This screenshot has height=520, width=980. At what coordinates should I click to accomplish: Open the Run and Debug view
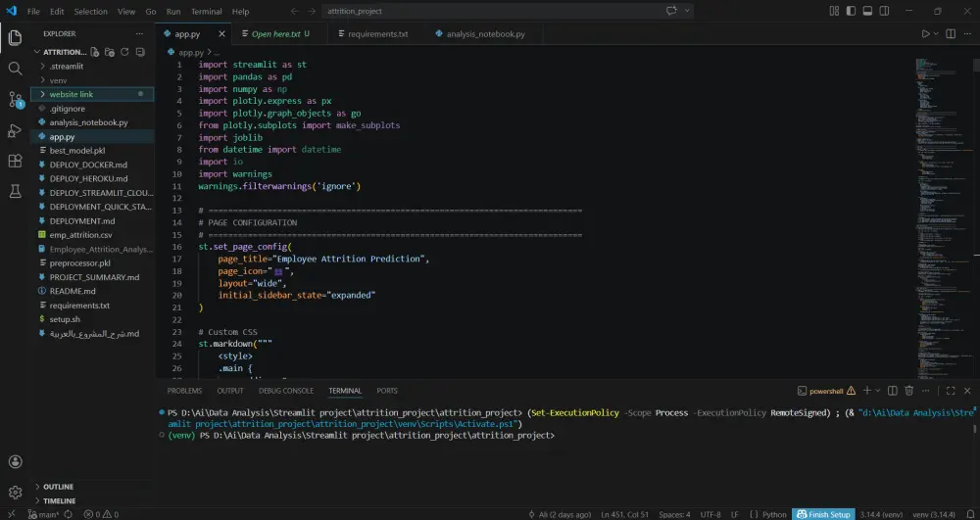15,130
